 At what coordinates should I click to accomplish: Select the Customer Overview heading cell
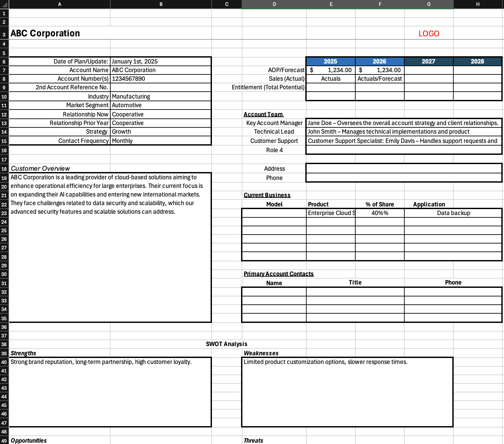tap(40, 168)
